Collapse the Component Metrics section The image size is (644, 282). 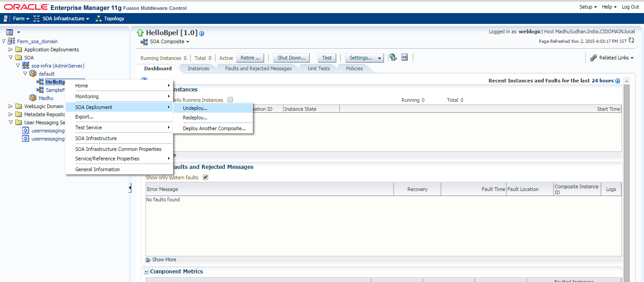(146, 272)
